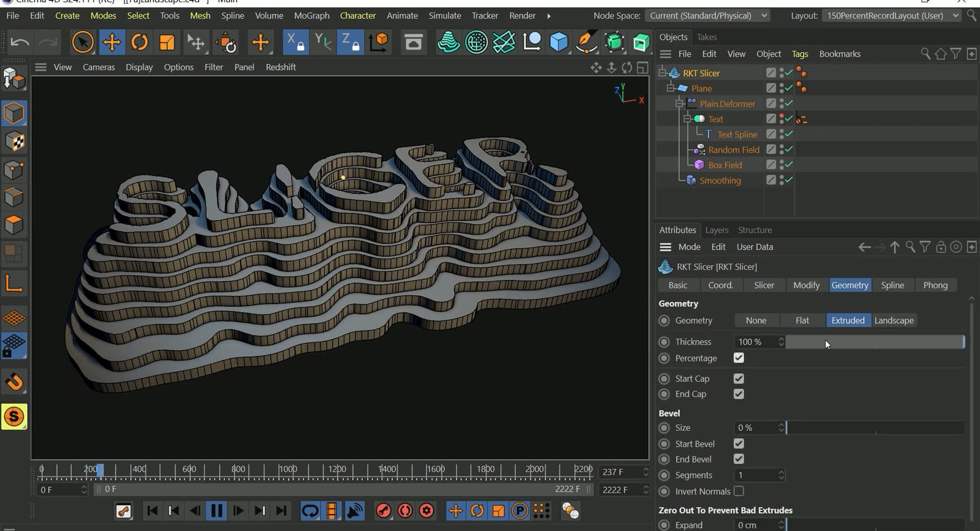
Task: Click the Thickness slider bar
Action: 875,342
